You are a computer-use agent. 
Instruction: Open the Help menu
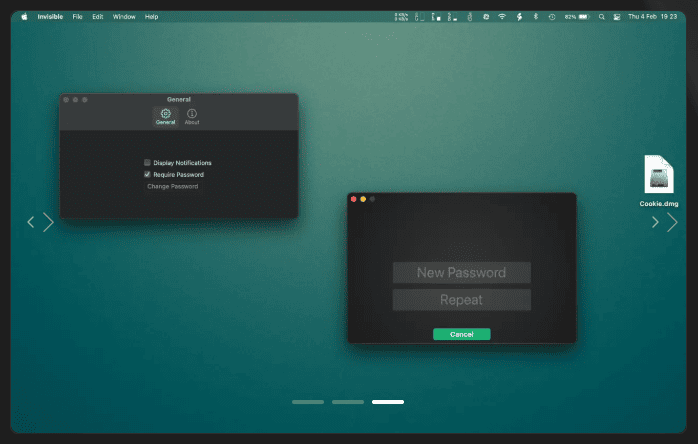151,17
